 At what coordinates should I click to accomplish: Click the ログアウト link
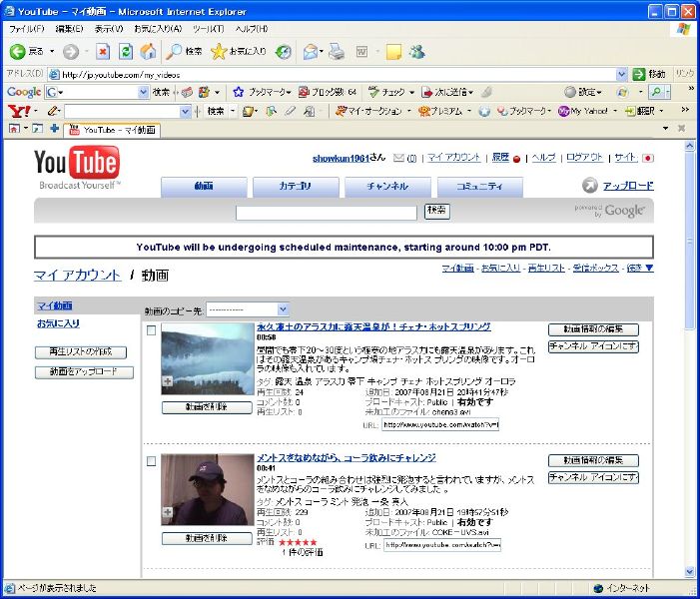(583, 158)
